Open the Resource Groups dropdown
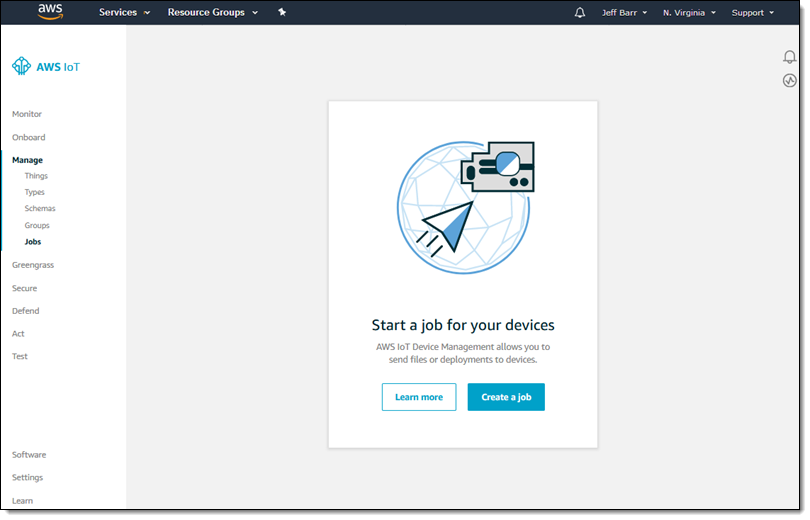Image resolution: width=810 pixels, height=520 pixels. 212,13
